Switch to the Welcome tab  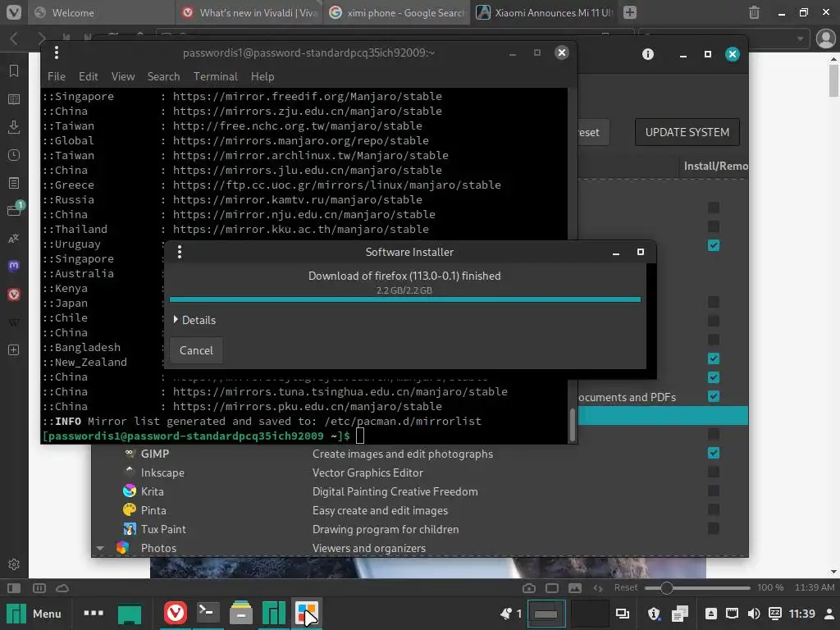pos(101,12)
